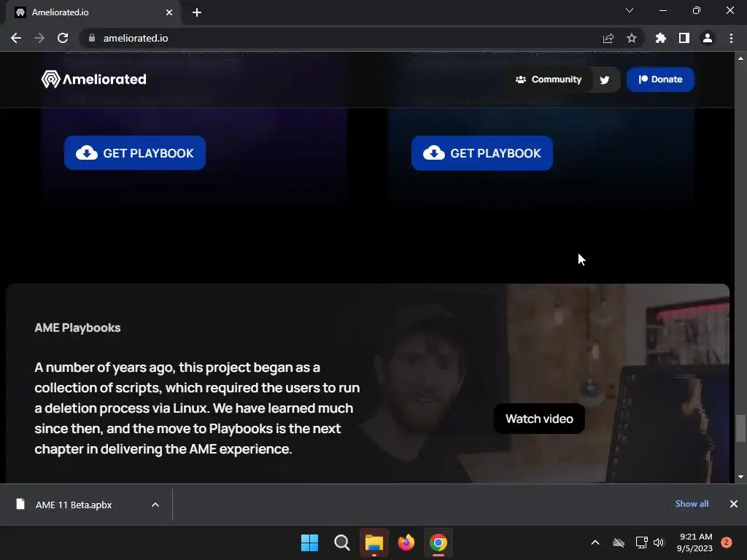747x560 pixels.
Task: Click the page scroll-down arrow
Action: click(741, 477)
